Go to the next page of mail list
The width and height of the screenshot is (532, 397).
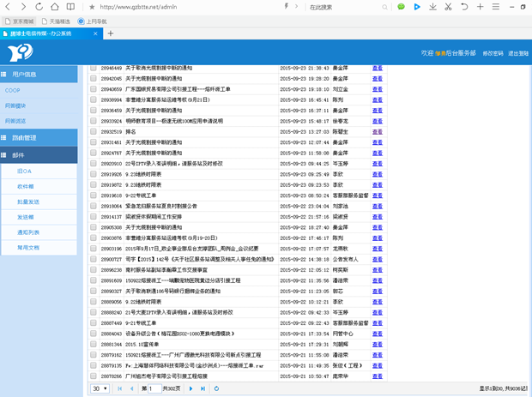[190, 388]
